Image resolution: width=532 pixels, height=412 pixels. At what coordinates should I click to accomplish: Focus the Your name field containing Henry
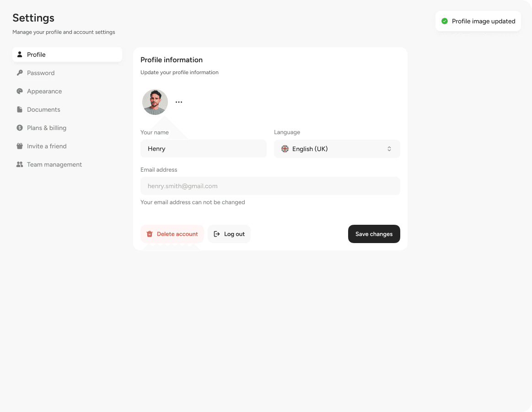(x=204, y=148)
